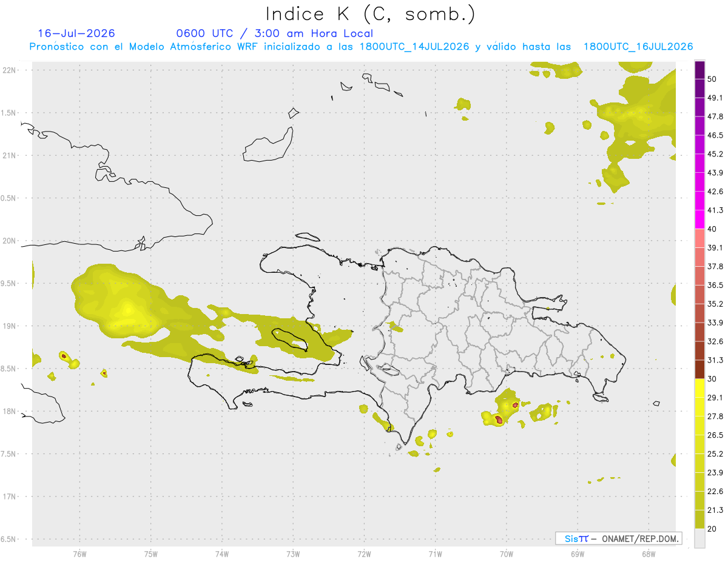
Task: Click the "70W" longitude label
Action: pyautogui.click(x=507, y=555)
